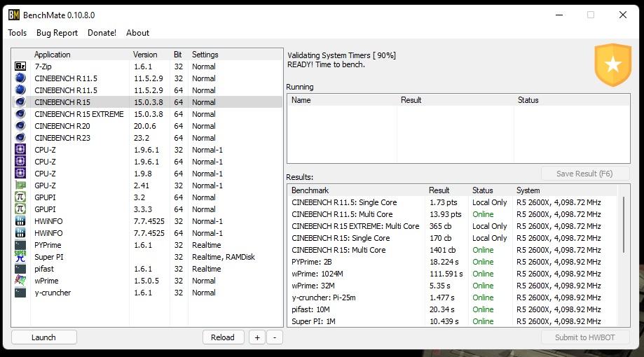The height and width of the screenshot is (357, 644).
Task: Select the y-cruncher: Pi-25m result row
Action: tap(453, 297)
